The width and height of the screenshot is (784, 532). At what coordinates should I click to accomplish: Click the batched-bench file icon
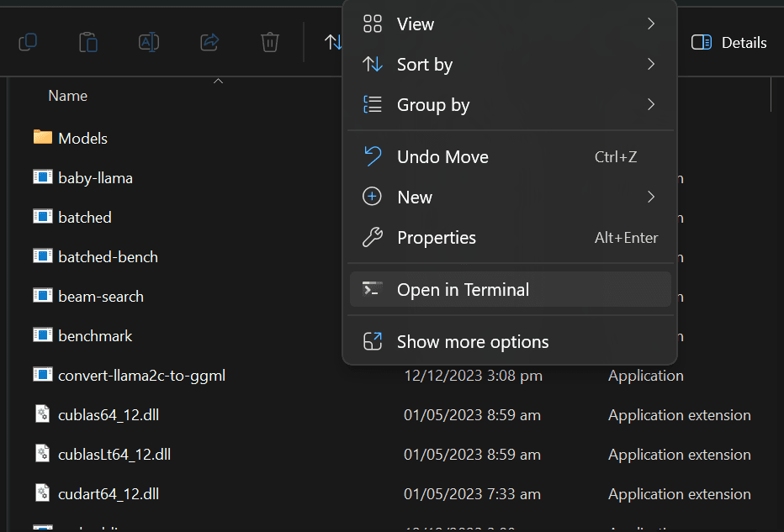pos(43,255)
